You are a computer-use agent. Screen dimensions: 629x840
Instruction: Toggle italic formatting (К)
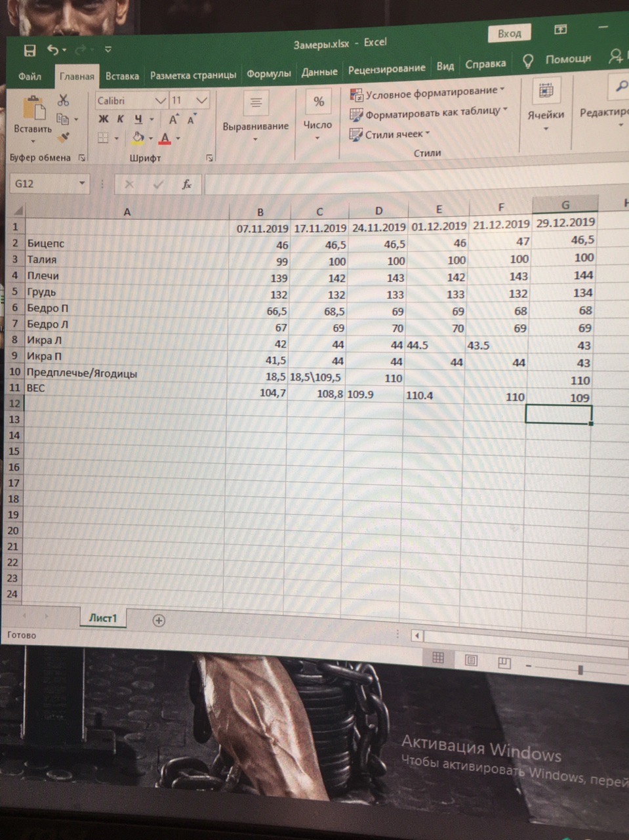click(121, 119)
